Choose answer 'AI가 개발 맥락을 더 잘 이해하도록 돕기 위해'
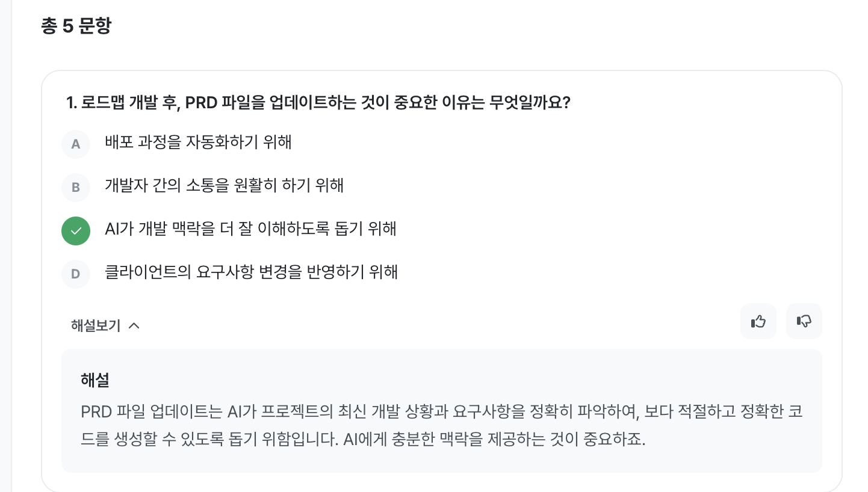The image size is (868, 492). click(250, 229)
